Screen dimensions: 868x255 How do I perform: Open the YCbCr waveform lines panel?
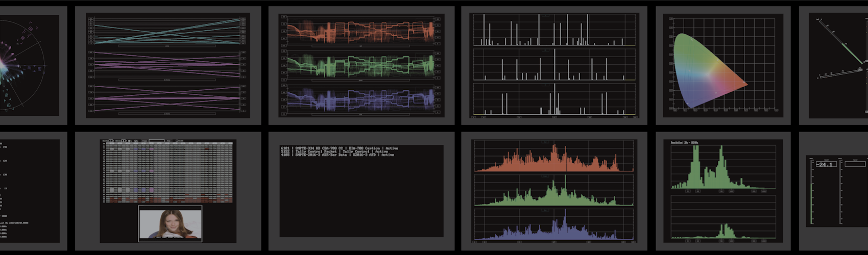coord(167,65)
